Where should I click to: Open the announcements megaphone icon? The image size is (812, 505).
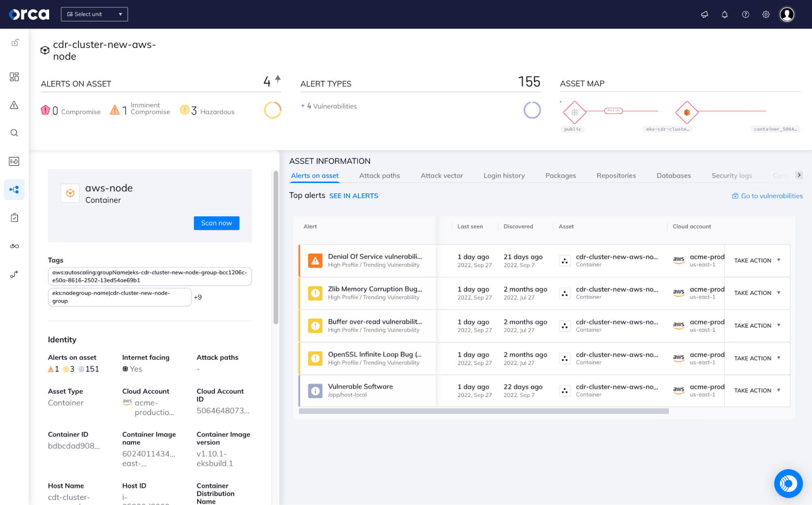pyautogui.click(x=704, y=14)
